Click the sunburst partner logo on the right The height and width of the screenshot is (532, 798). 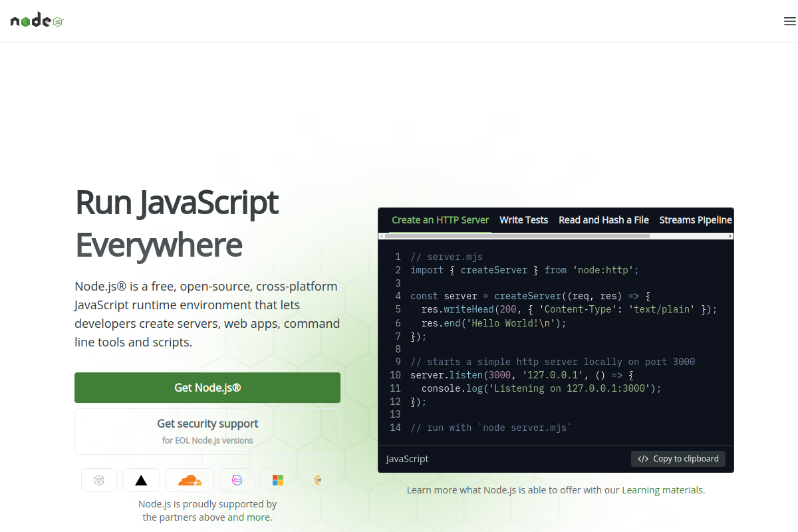point(318,479)
